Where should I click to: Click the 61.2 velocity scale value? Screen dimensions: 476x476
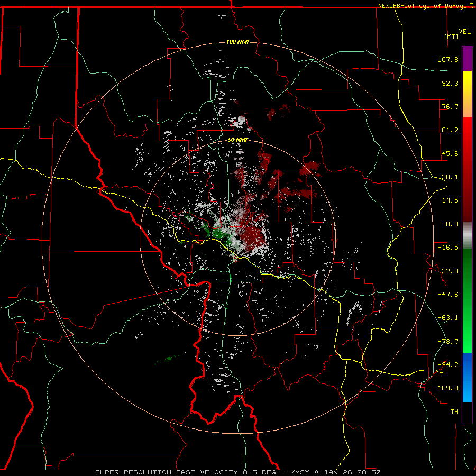coord(450,130)
